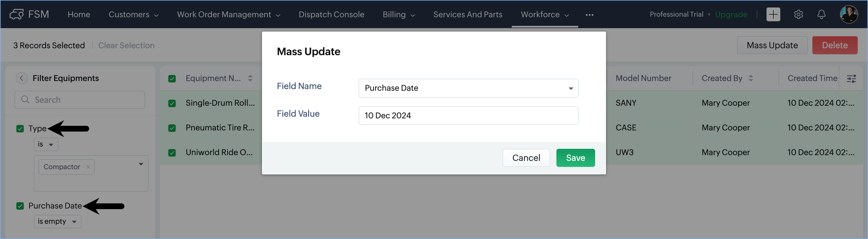Open the notifications bell
This screenshot has width=868, height=239.
pos(822,15)
